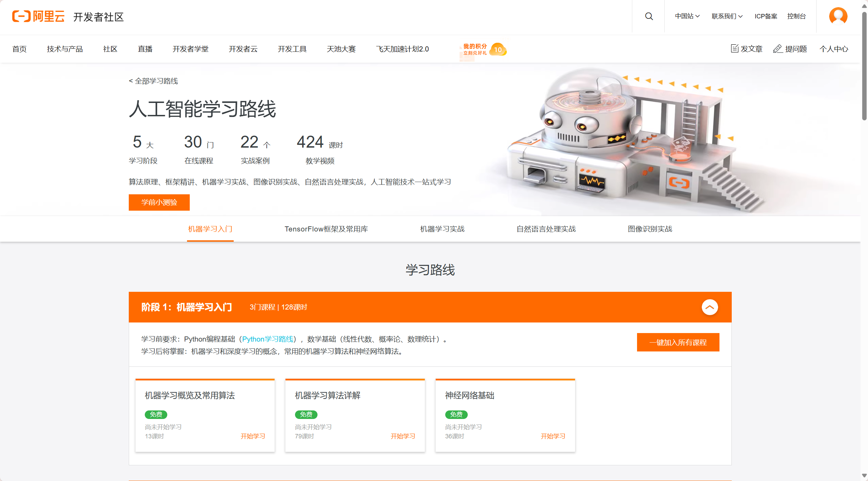Viewport: 868px width, 481px height.
Task: Collapse the 阶段 1 机器学习入门 panel
Action: tap(710, 307)
